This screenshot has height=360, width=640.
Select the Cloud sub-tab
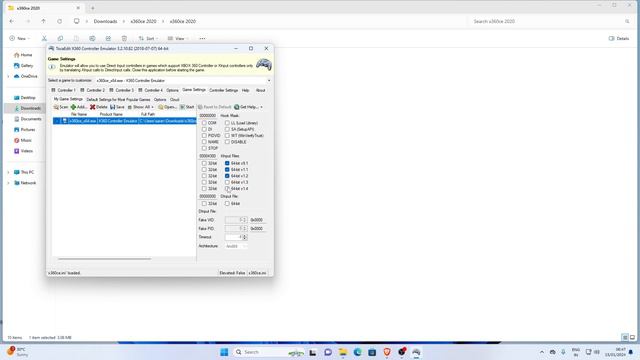pyautogui.click(x=175, y=100)
